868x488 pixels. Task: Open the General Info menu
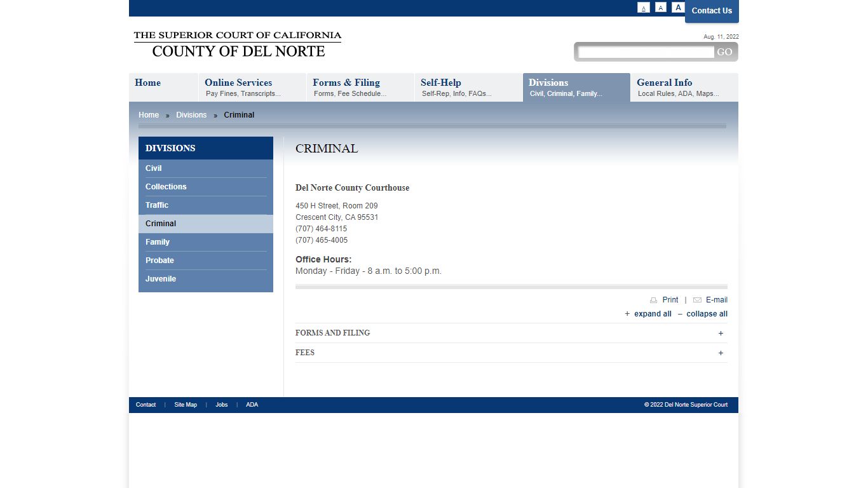684,88
